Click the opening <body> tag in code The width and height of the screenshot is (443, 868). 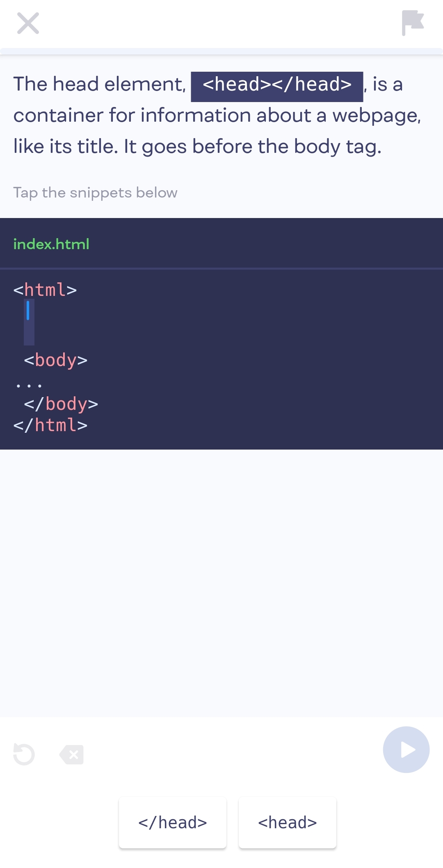[56, 360]
